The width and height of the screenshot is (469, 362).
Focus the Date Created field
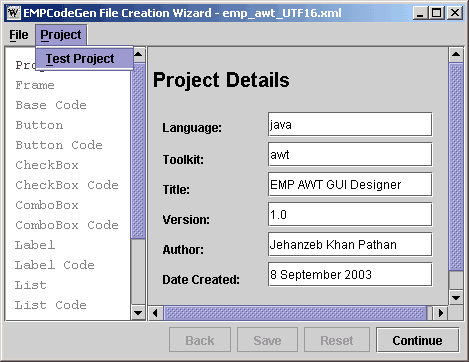350,274
